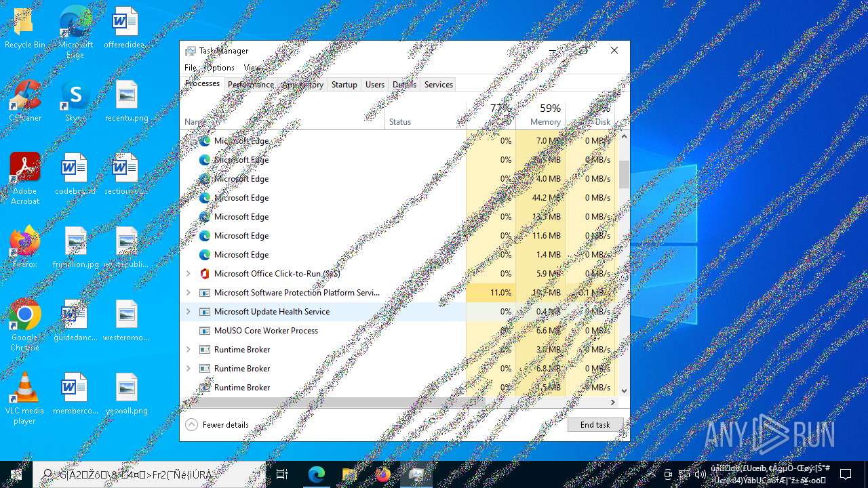Open CCleaner desktop shortcut
Image resolution: width=868 pixels, height=488 pixels.
24,102
